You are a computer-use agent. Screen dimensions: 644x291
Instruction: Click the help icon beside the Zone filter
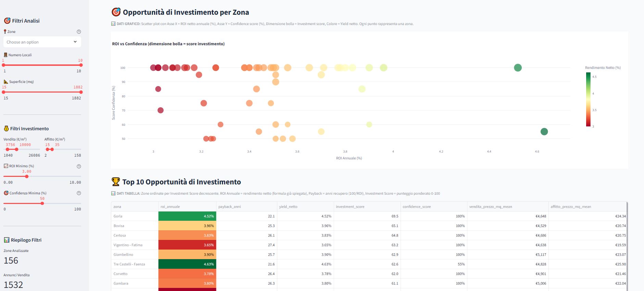(x=79, y=31)
